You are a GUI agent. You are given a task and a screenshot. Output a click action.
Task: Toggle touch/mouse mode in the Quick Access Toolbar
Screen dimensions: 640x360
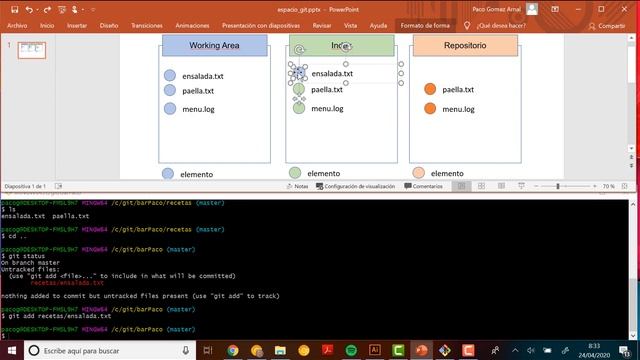click(75, 9)
